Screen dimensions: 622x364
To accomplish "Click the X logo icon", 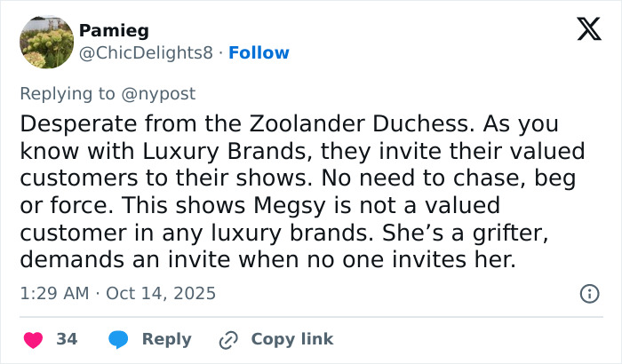I will pos(583,30).
